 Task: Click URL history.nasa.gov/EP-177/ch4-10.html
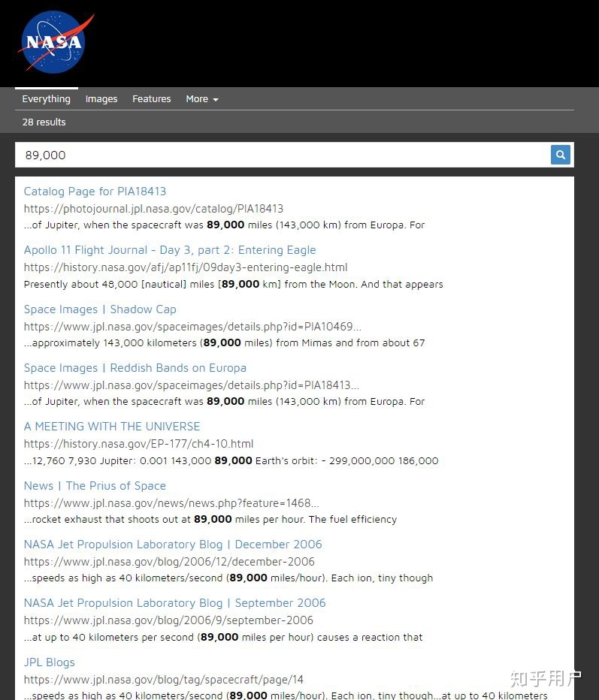(138, 444)
